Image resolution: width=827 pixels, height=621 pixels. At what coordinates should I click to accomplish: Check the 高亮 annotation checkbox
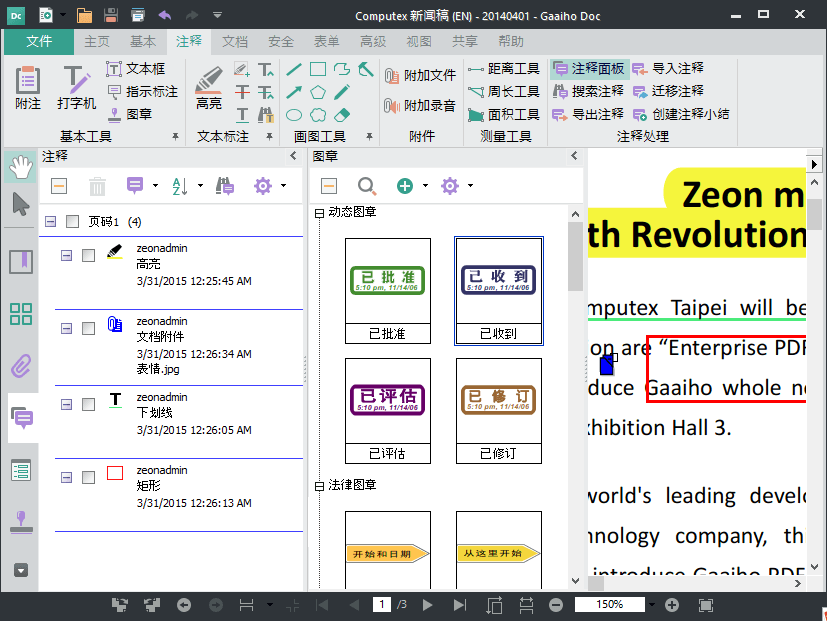[x=88, y=255]
